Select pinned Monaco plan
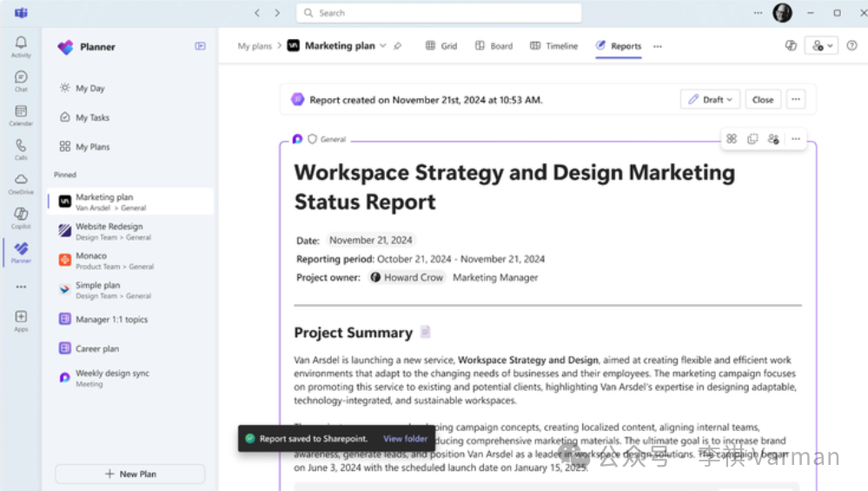868x491 pixels. point(130,260)
